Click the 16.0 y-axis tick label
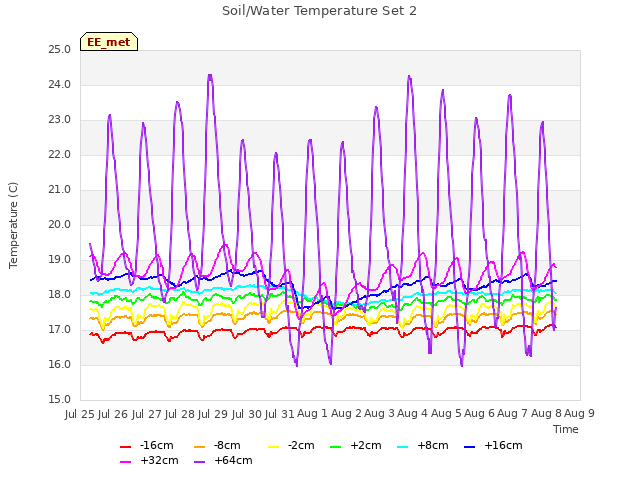640x480 pixels. pos(60,364)
